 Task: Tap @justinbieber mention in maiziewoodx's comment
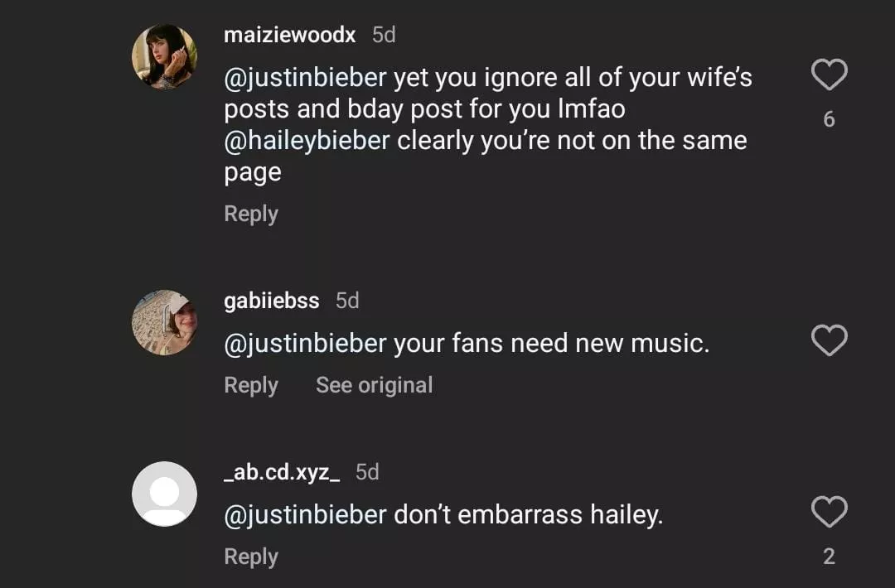(305, 78)
